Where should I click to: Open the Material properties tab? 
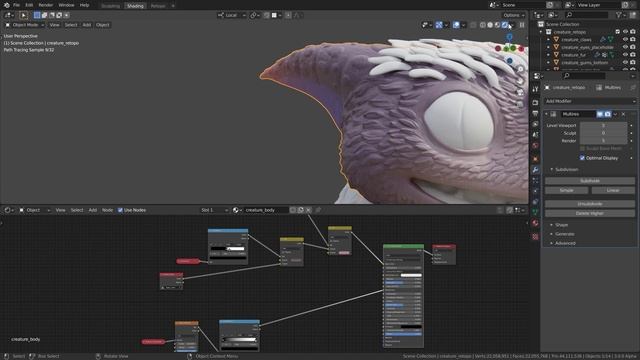(x=535, y=223)
